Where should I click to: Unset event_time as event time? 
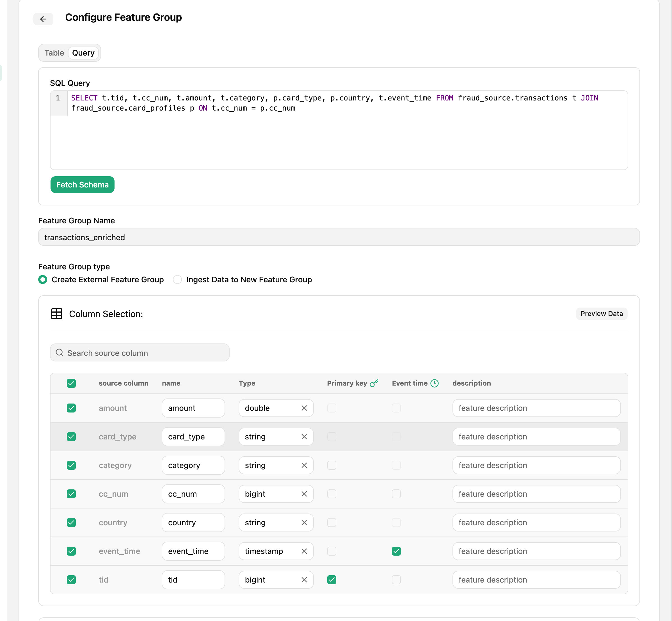coord(396,551)
